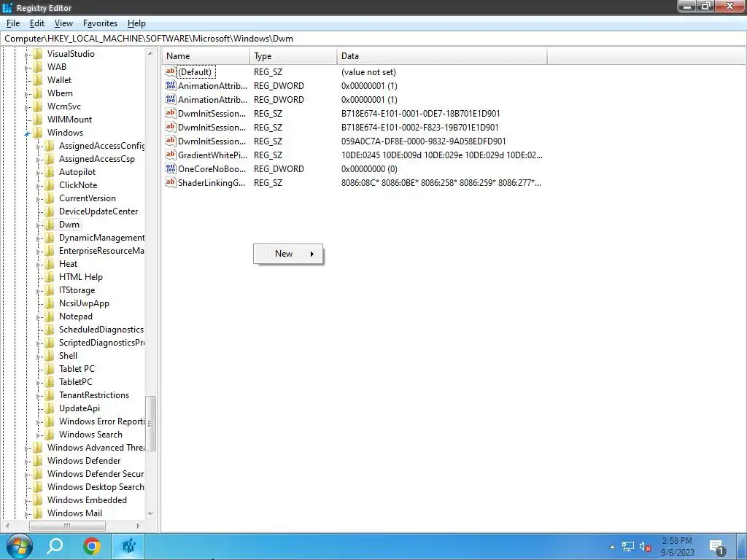
Task: Select the Shell folder icon
Action: pyautogui.click(x=50, y=356)
